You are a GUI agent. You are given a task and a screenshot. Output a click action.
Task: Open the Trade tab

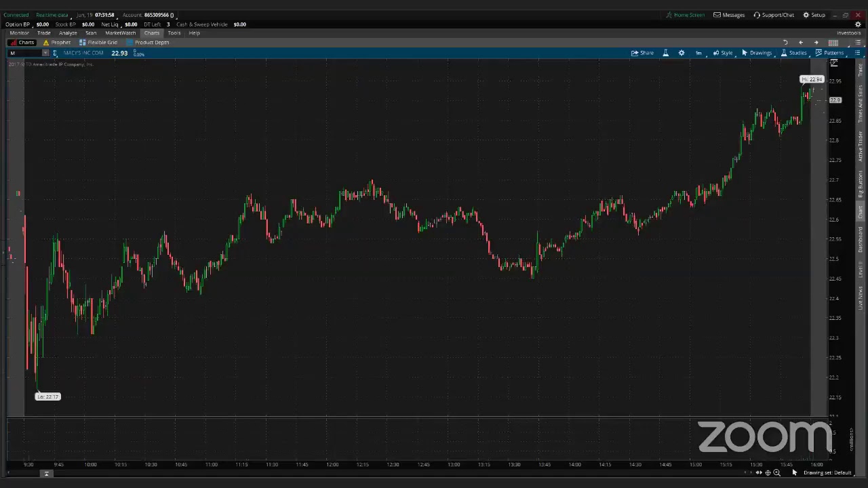44,33
